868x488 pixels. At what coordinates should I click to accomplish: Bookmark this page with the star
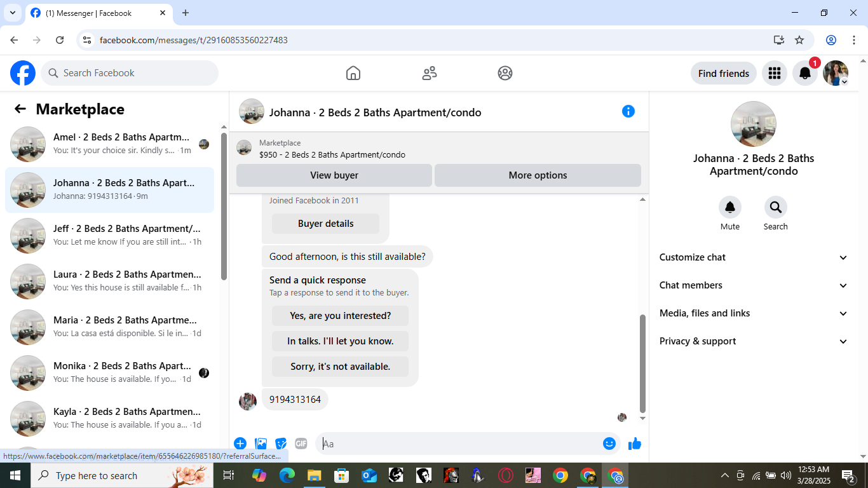click(799, 40)
